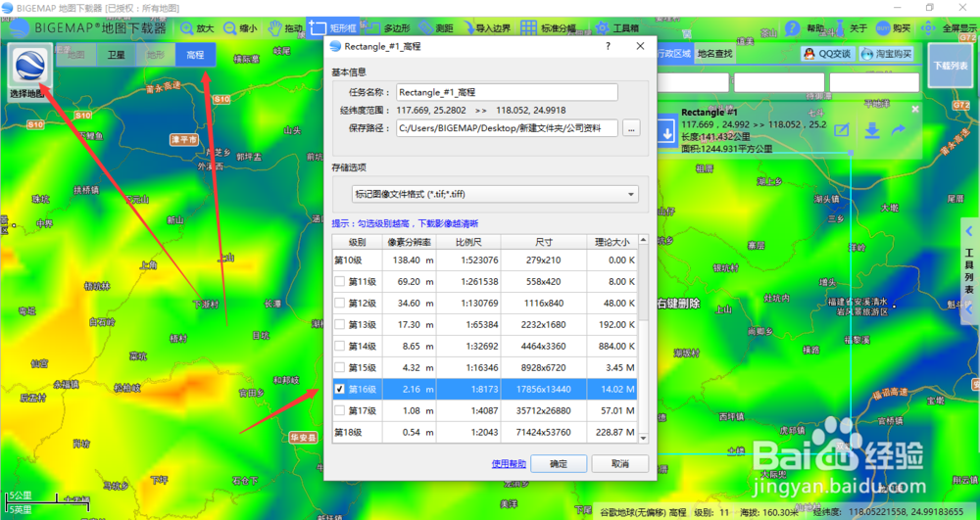Viewport: 980px width, 520px height.
Task: Activate the 测距 distance measuring tool
Action: [436, 28]
